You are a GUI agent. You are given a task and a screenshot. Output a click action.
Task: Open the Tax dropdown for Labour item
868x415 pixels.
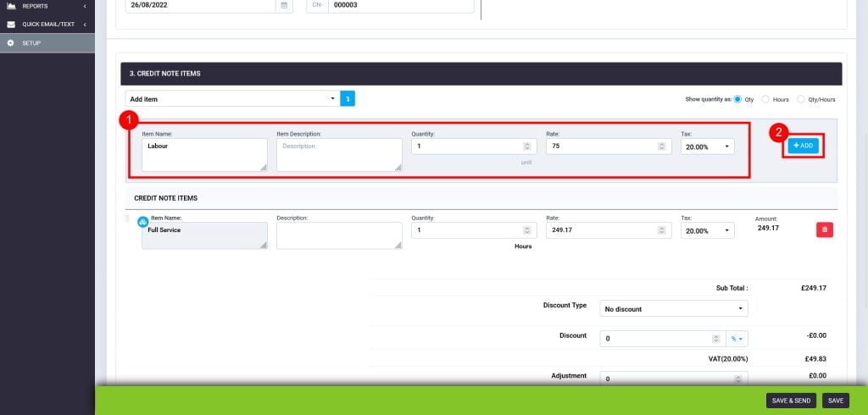pyautogui.click(x=707, y=147)
